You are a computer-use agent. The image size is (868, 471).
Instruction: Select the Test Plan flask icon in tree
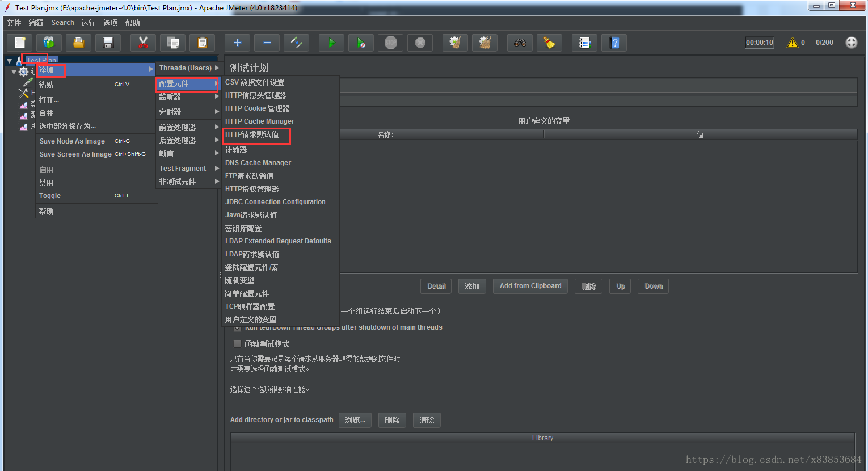[x=19, y=61]
